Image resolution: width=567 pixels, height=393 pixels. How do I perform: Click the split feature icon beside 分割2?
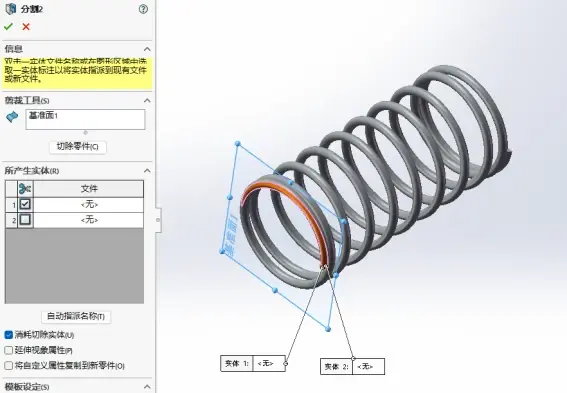click(x=10, y=9)
